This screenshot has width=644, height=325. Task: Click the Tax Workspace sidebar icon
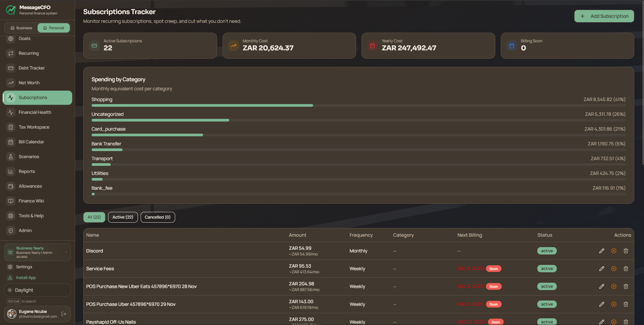(11, 127)
